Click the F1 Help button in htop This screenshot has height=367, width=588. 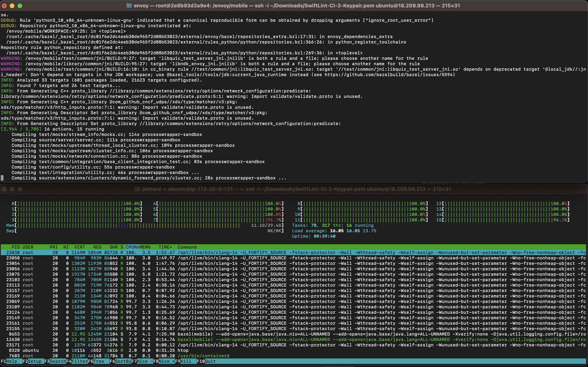point(11,361)
